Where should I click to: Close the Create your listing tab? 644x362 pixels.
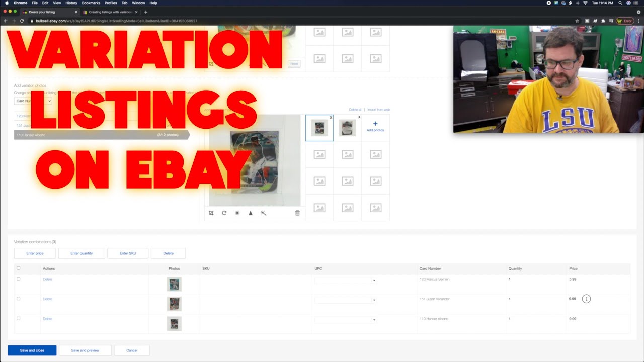pyautogui.click(x=76, y=12)
